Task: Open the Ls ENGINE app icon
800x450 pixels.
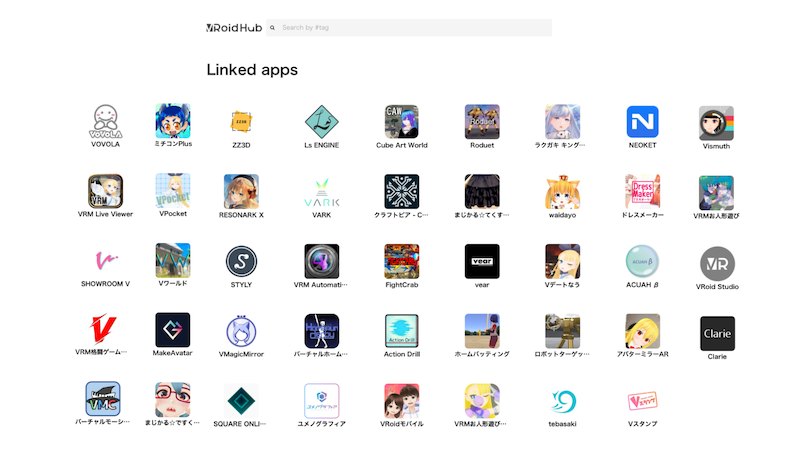Action: point(321,122)
